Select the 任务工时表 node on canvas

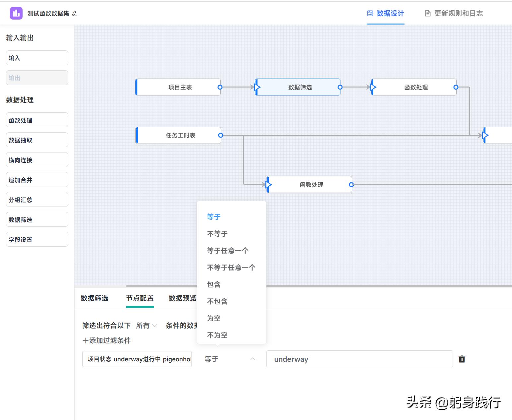tap(179, 135)
